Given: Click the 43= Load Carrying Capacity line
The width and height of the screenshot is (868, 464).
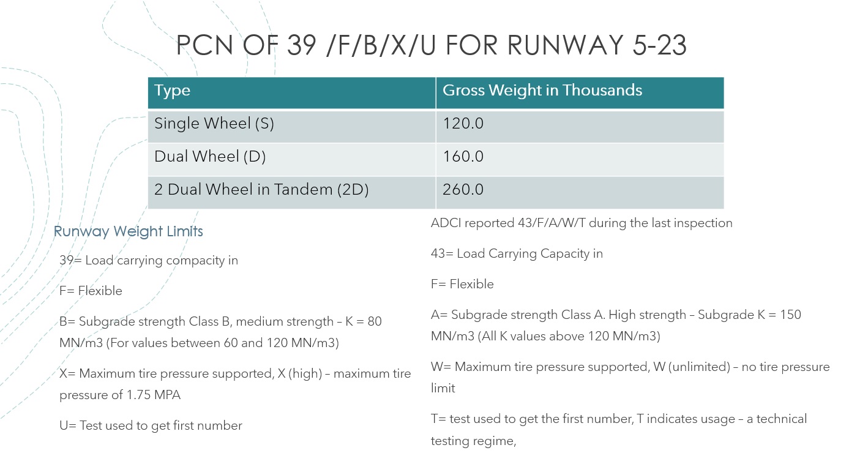Looking at the screenshot, I should [517, 253].
